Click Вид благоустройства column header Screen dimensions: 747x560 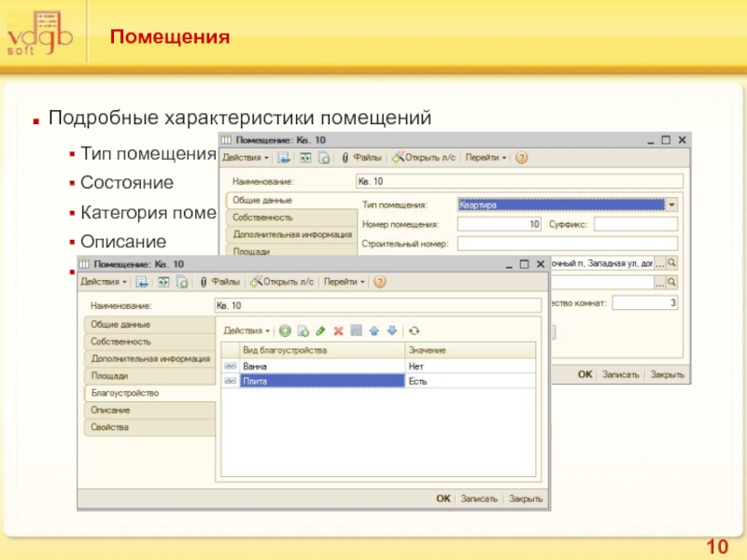(x=322, y=350)
